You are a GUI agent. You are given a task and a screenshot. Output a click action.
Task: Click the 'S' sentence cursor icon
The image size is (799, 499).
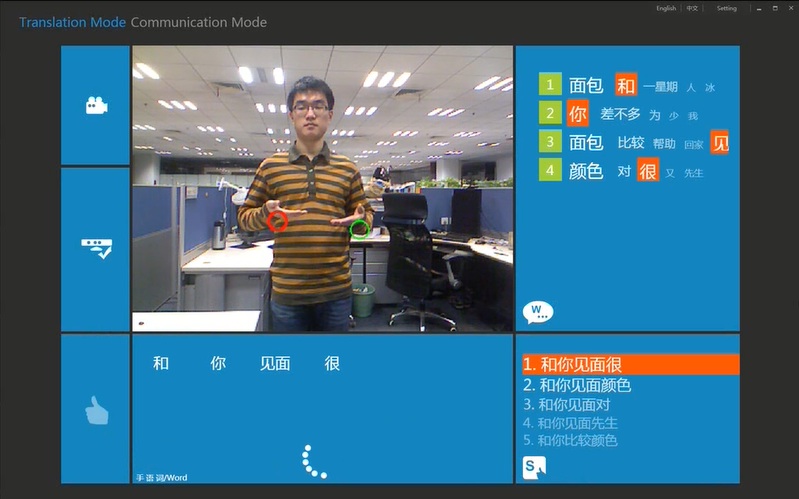click(x=534, y=467)
